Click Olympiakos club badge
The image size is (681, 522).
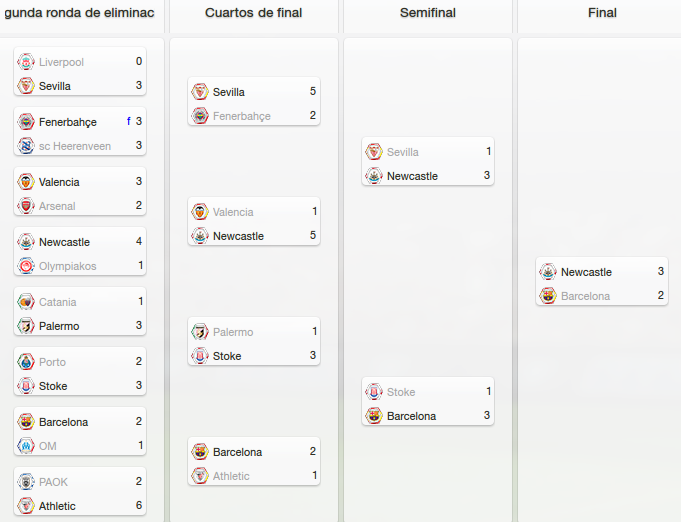(x=26, y=266)
